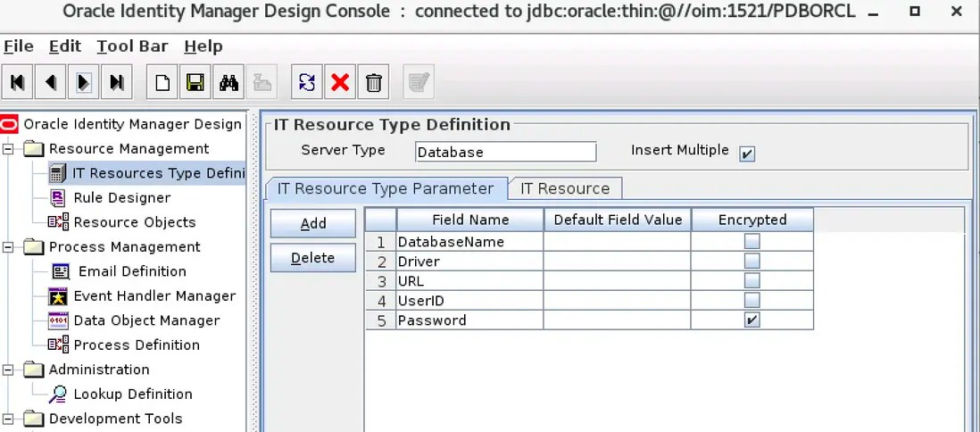
Task: Click the Encrypted column header
Action: pyautogui.click(x=752, y=220)
